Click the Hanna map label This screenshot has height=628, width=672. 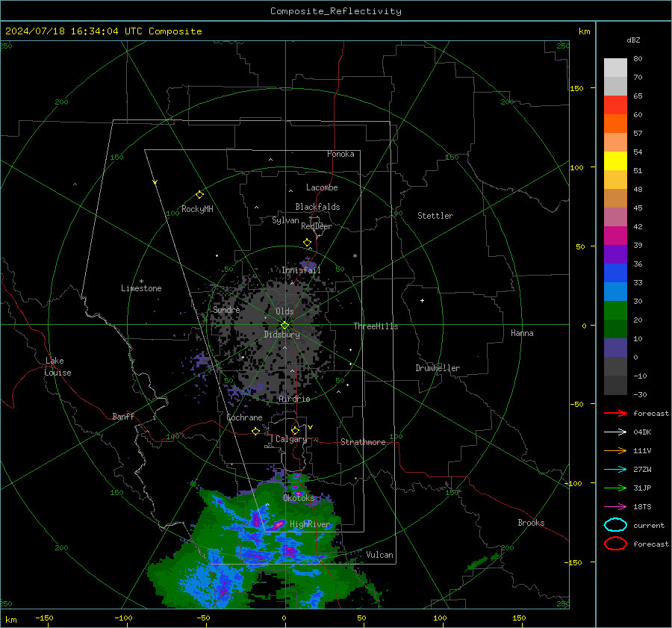522,333
